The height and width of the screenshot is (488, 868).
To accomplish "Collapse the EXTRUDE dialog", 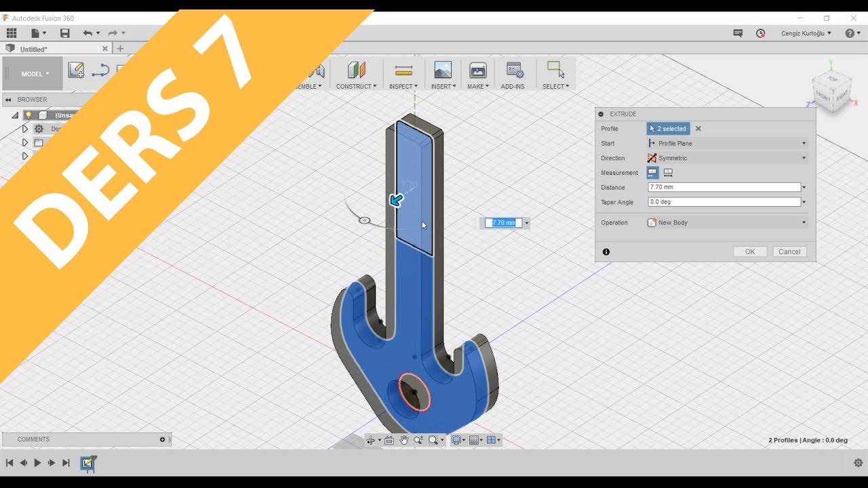I will coord(601,114).
